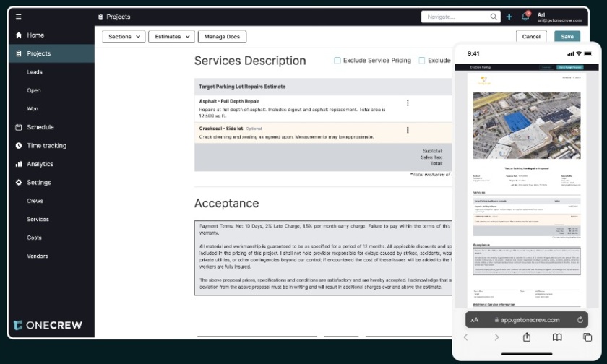
Task: Open Analytics from the sidebar
Action: (x=40, y=164)
